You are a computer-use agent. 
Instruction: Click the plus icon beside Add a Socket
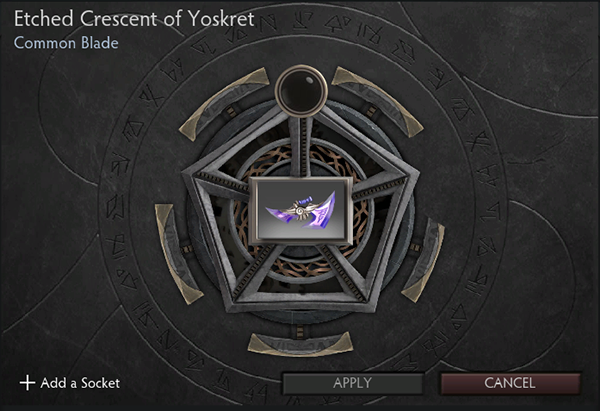point(27,383)
